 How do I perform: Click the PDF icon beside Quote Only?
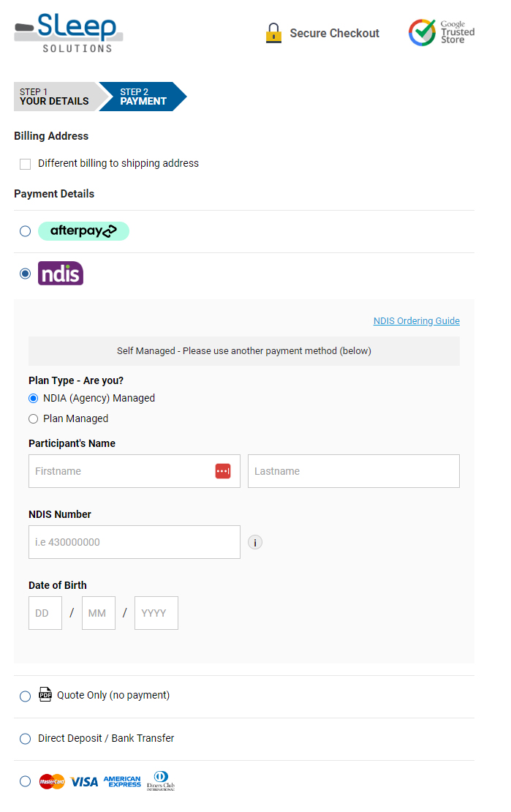coord(45,693)
